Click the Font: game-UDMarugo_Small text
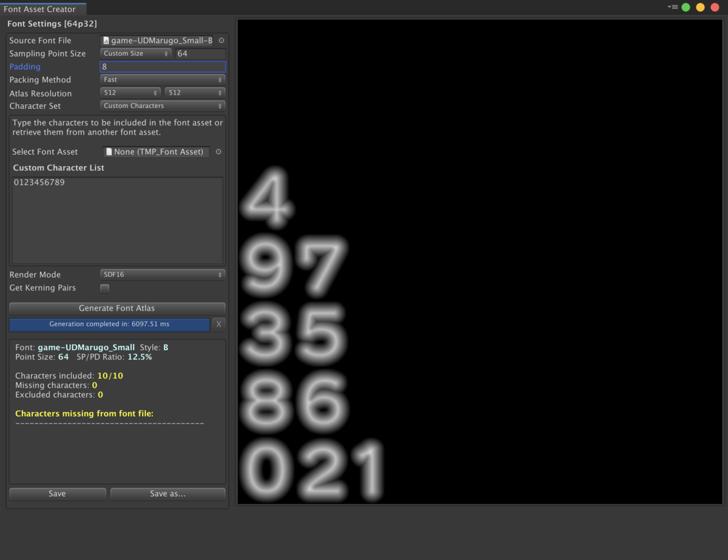The width and height of the screenshot is (728, 560). click(x=75, y=348)
